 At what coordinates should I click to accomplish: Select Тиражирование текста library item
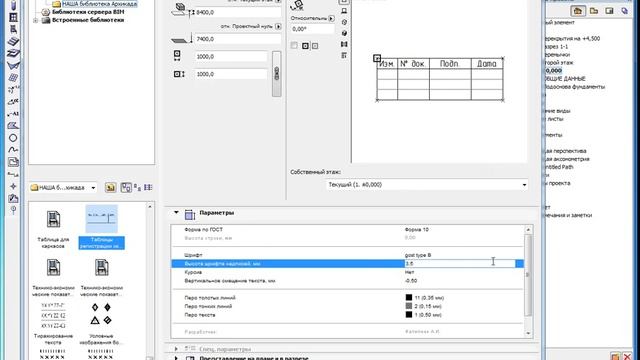coord(53,323)
